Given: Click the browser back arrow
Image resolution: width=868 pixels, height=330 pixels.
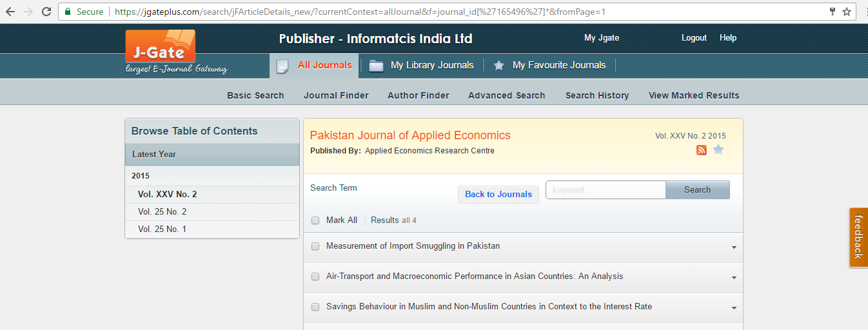Looking at the screenshot, I should point(10,12).
